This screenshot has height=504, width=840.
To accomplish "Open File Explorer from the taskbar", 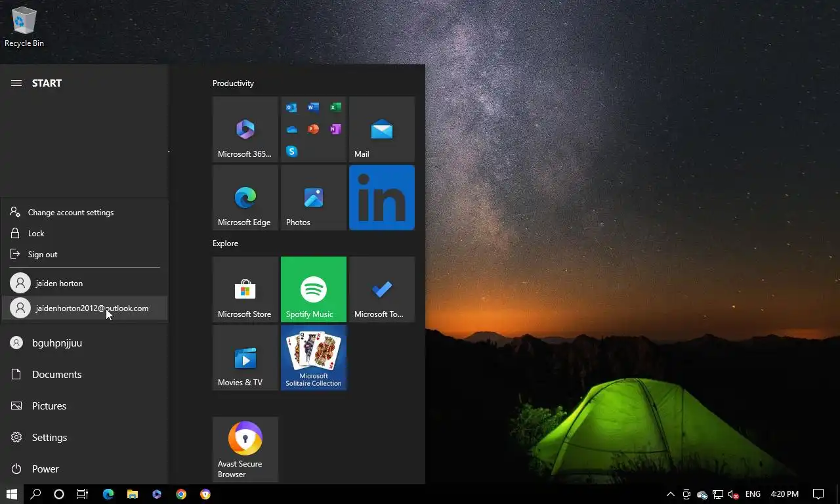I will (133, 494).
